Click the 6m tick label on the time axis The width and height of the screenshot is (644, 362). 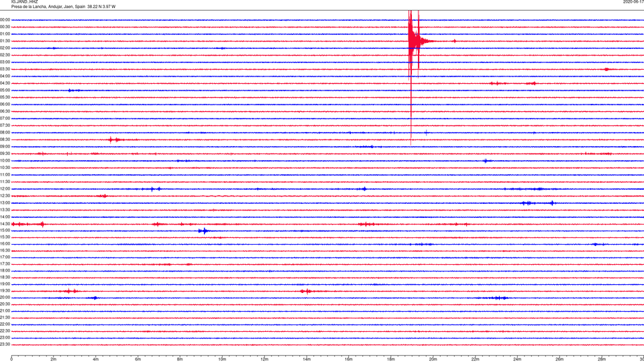(138, 359)
